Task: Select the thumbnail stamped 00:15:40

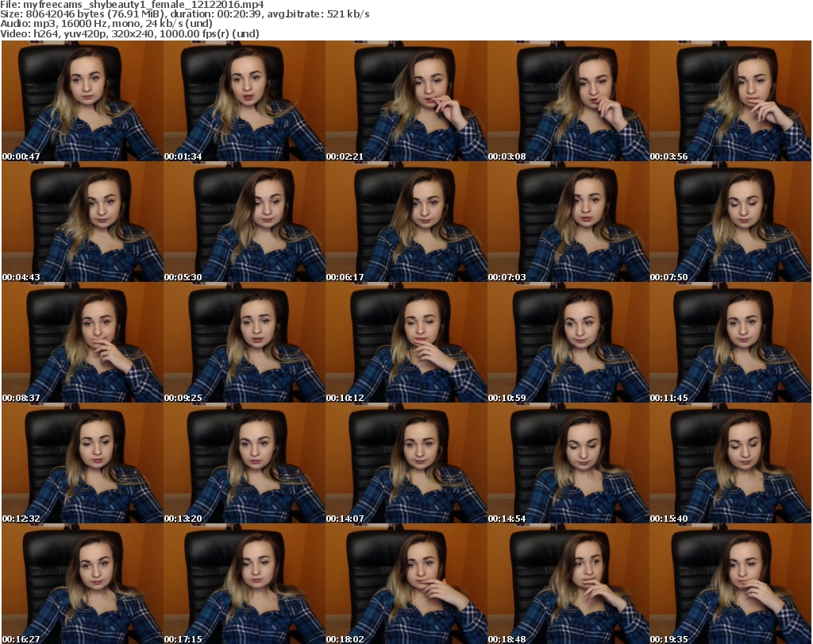Action: 730,463
